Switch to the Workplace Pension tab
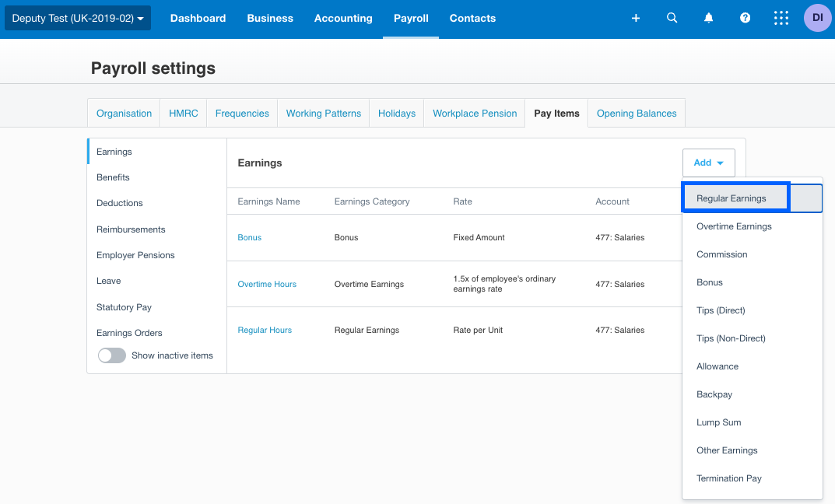Viewport: 835px width, 504px height. click(x=475, y=114)
